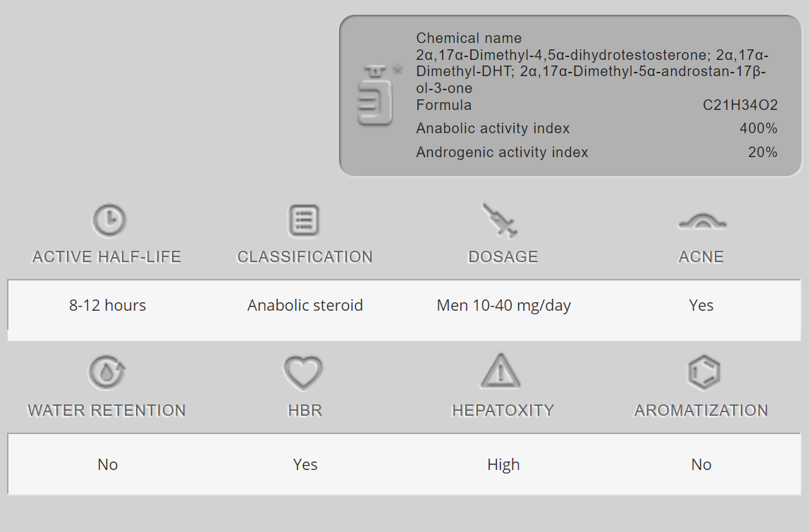Click the chemical bottle icon

(x=376, y=97)
